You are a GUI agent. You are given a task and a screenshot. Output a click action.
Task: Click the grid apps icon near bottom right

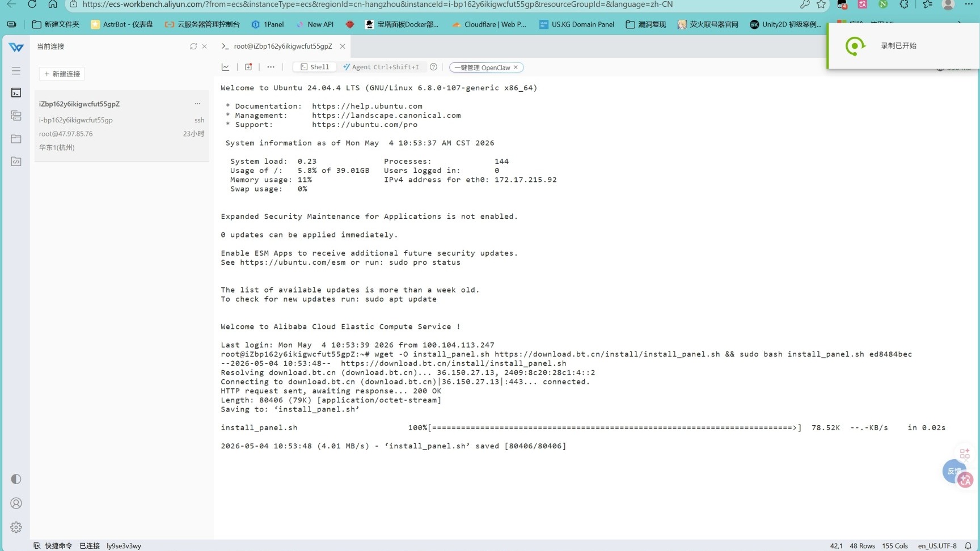(x=965, y=453)
